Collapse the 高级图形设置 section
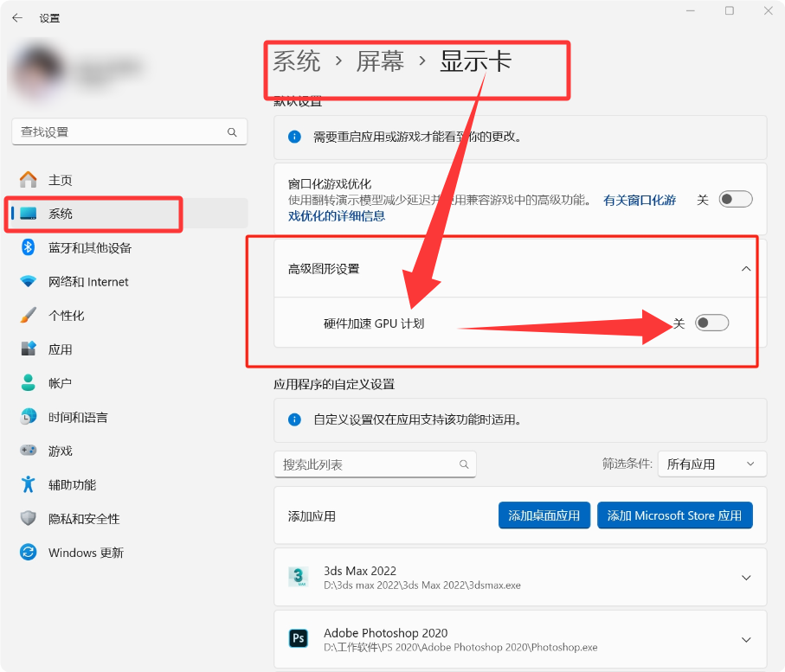The width and height of the screenshot is (785, 672). [746, 269]
